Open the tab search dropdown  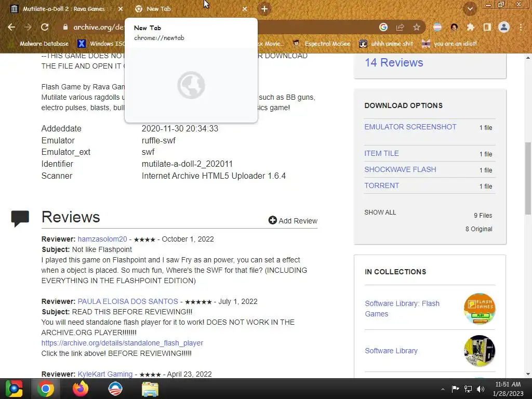tap(470, 9)
